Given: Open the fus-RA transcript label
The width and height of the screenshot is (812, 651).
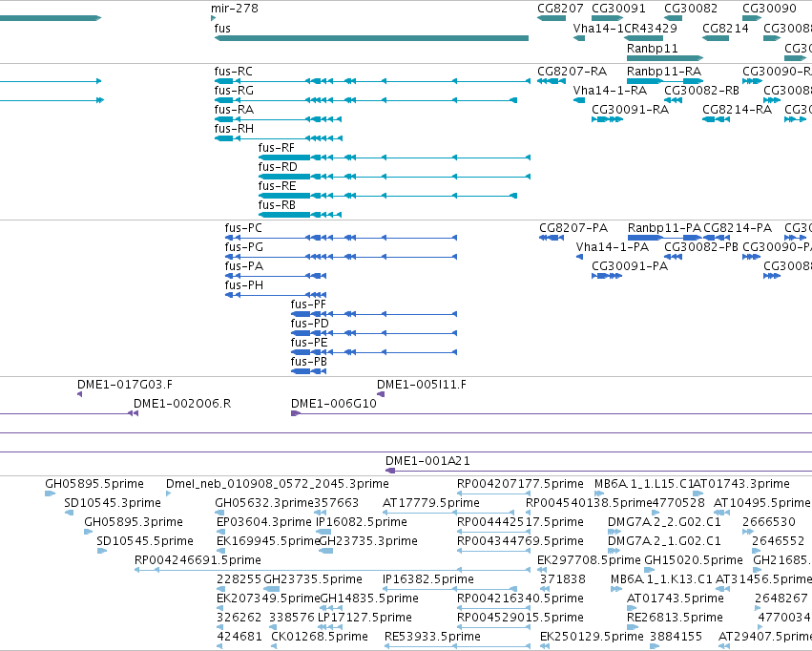Looking at the screenshot, I should (234, 109).
